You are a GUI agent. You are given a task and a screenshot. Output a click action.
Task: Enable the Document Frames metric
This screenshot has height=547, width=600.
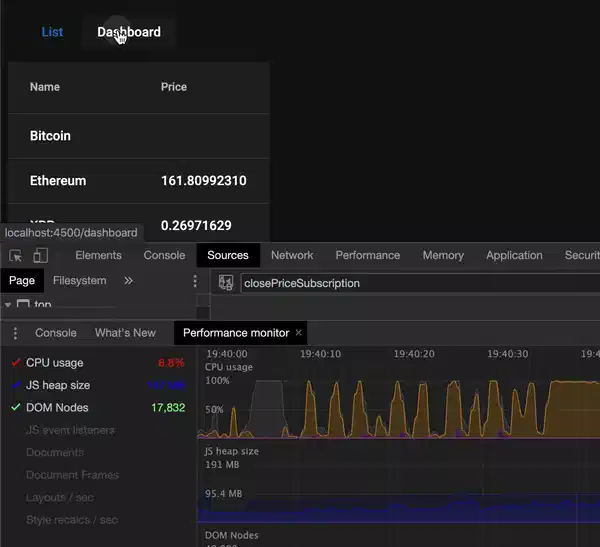pos(72,475)
